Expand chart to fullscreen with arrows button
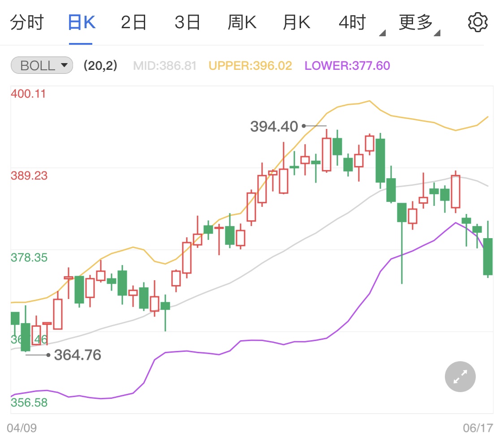 point(460,376)
